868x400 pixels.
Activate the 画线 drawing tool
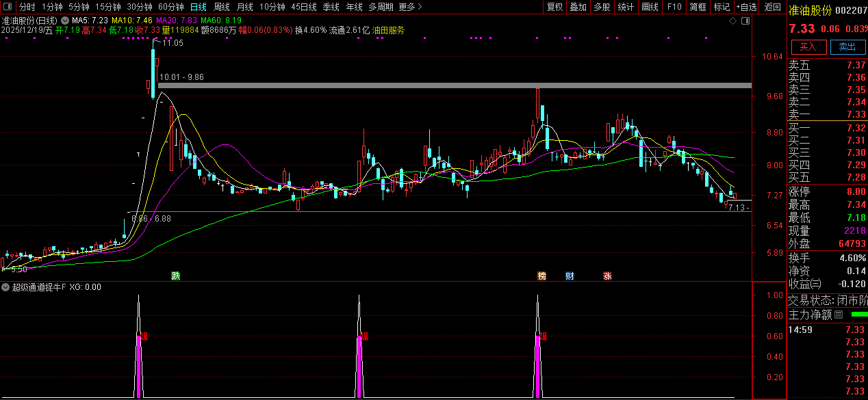pos(650,7)
